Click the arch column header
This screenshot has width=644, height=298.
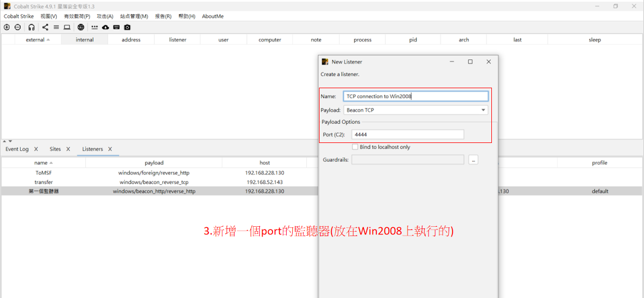tap(463, 40)
